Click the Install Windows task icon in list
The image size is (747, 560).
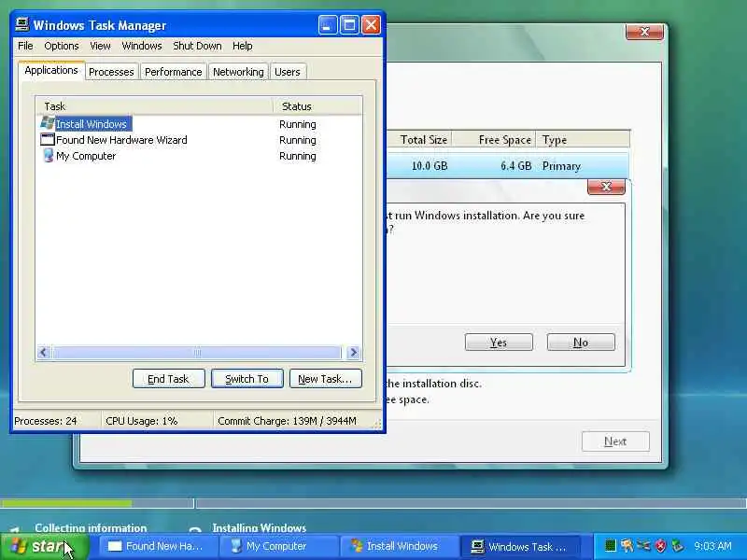pos(48,123)
